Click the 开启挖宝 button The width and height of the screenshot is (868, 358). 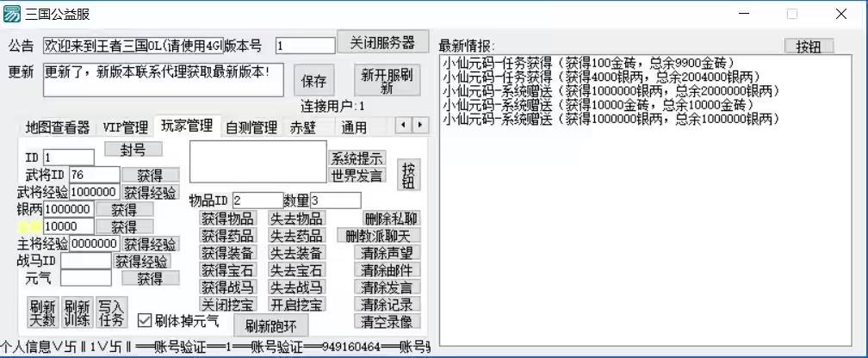pos(297,304)
